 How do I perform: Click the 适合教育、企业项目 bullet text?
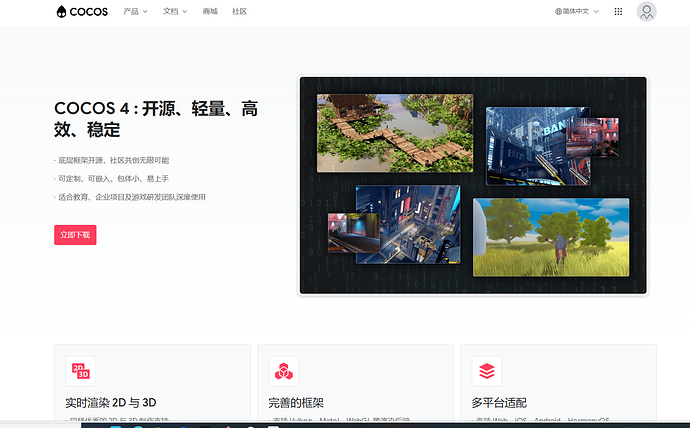tap(130, 197)
